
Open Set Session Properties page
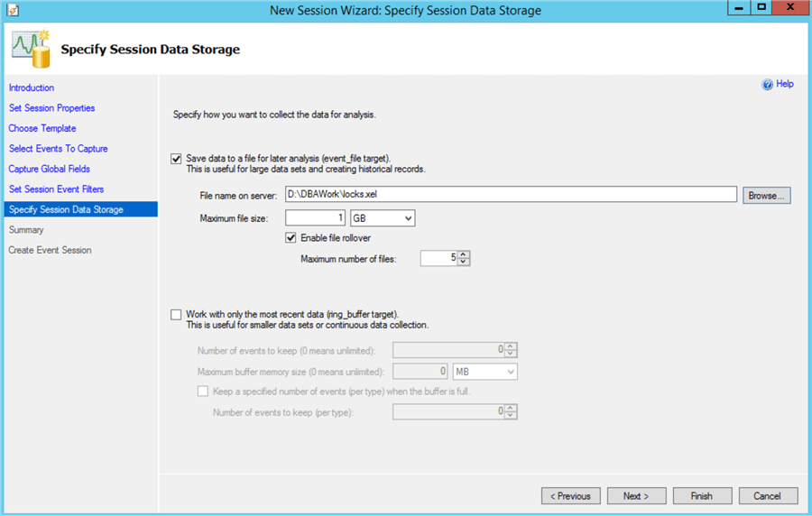(x=51, y=108)
